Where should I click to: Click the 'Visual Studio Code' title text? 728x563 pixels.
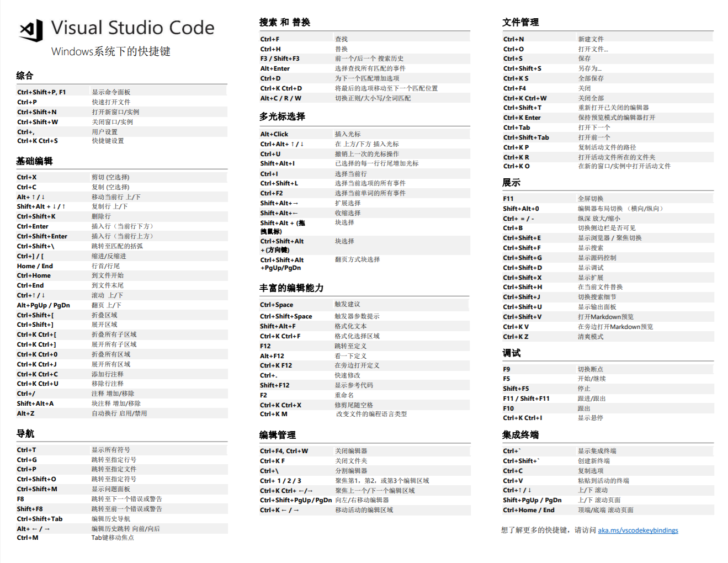click(133, 28)
